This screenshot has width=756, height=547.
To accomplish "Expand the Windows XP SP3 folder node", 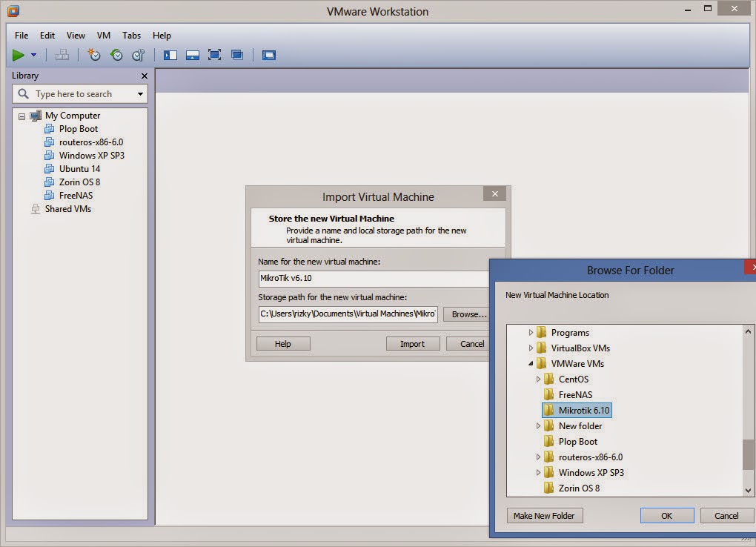I will coord(539,473).
